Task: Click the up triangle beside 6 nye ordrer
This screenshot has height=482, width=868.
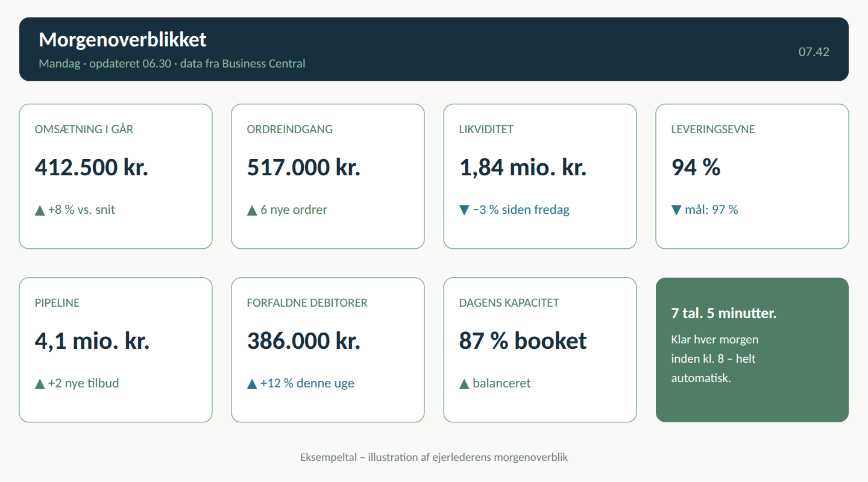Action: (x=252, y=210)
